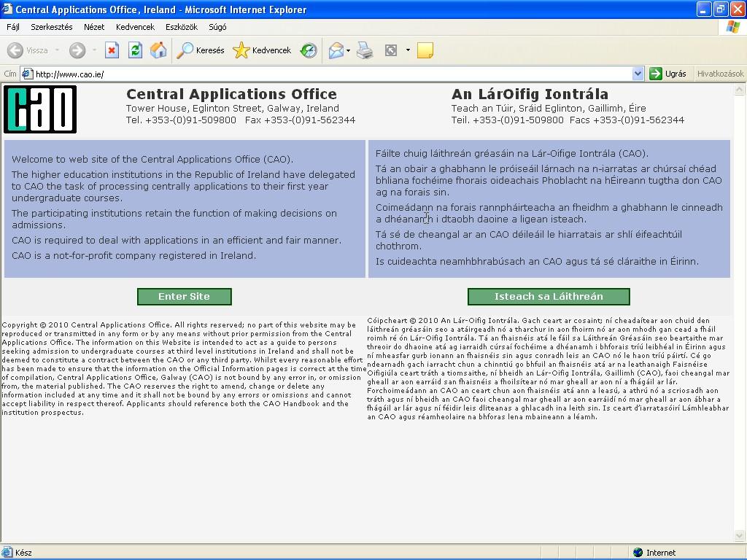
Task: Click the Kész status bar text
Action: pyautogui.click(x=23, y=553)
